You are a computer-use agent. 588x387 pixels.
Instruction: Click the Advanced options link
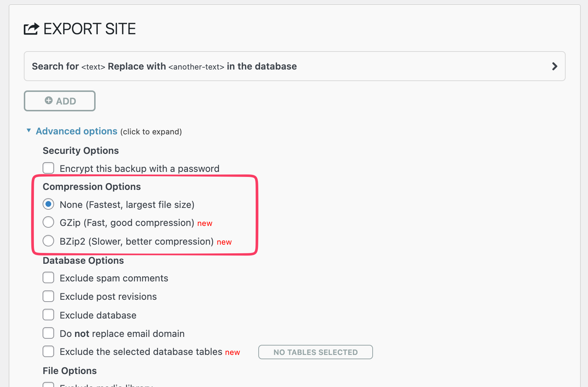[76, 131]
